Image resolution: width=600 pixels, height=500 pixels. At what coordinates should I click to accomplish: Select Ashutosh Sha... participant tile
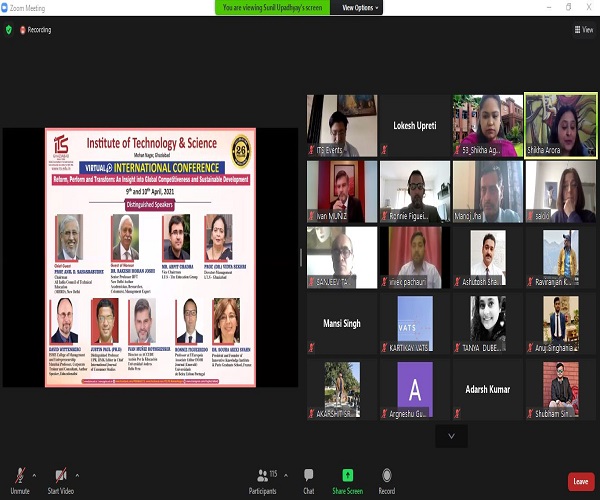[x=488, y=257]
